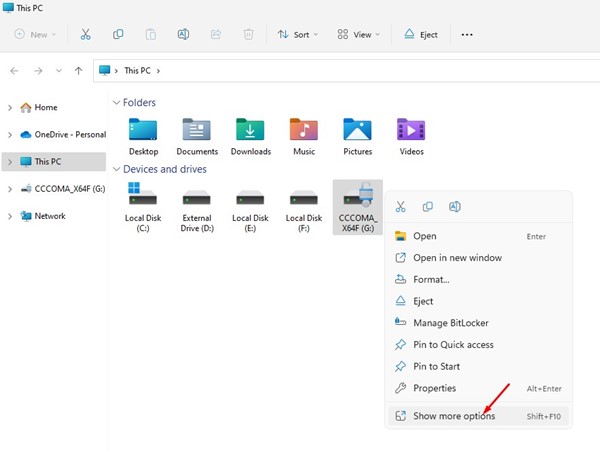Click the Up arrow navigation button
Screen dimensions: 600x451
[x=78, y=71]
